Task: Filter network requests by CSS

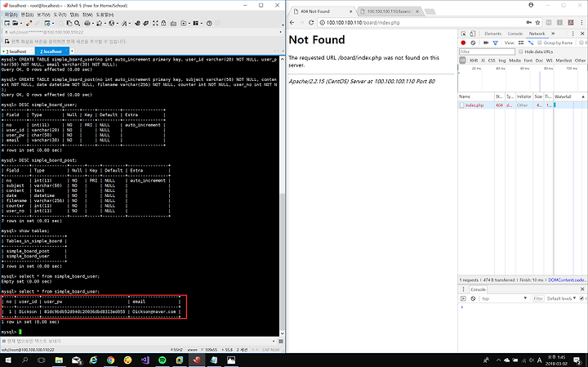Action: click(x=492, y=60)
